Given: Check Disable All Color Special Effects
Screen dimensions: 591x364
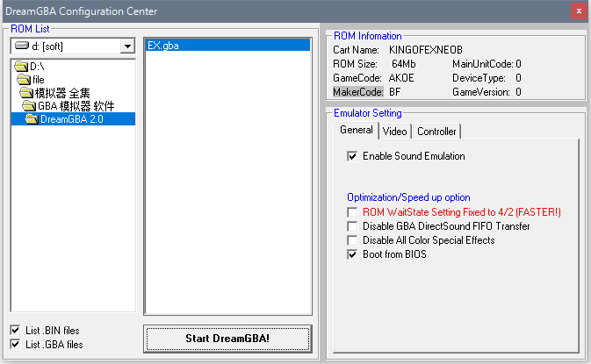Looking at the screenshot, I should tap(353, 240).
